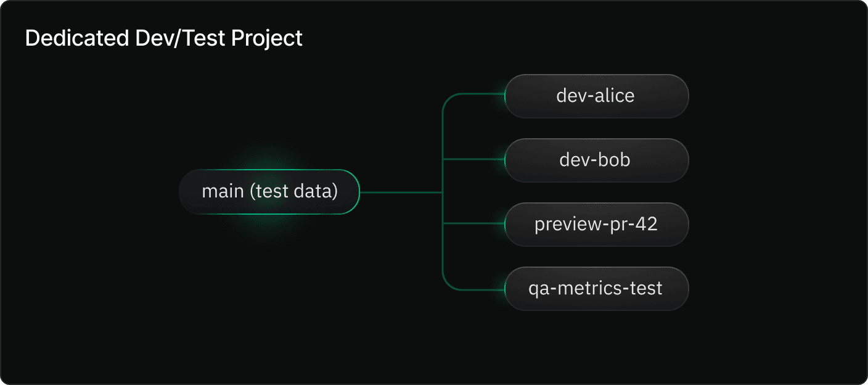
Task: Click the green left edge of dev-bob pill
Action: pos(506,160)
